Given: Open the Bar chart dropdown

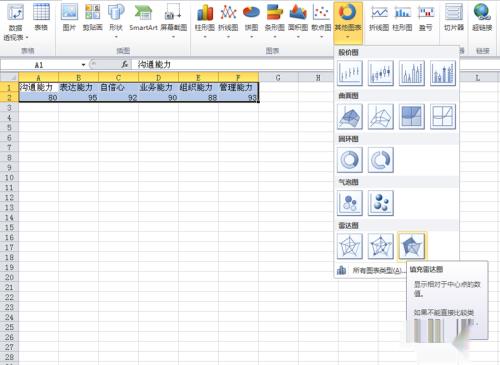Looking at the screenshot, I should click(275, 21).
